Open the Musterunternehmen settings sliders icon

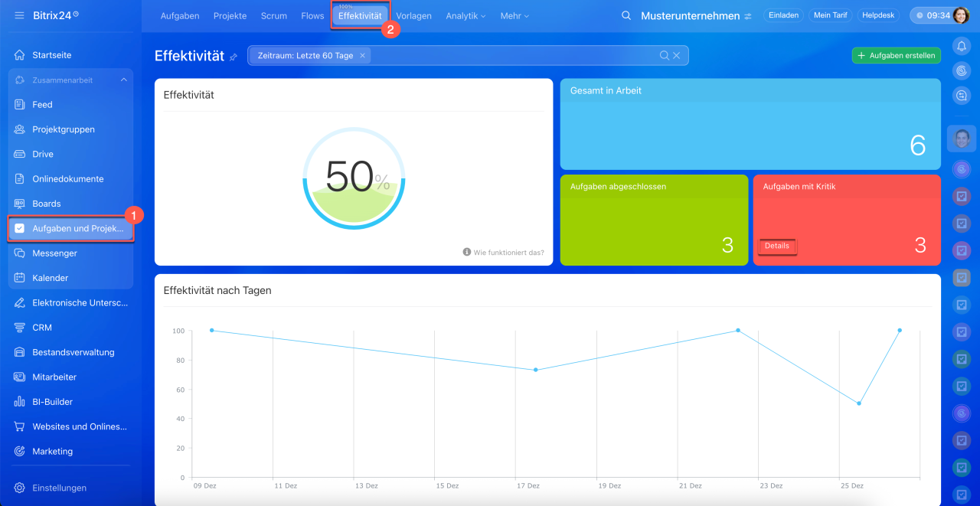(748, 16)
